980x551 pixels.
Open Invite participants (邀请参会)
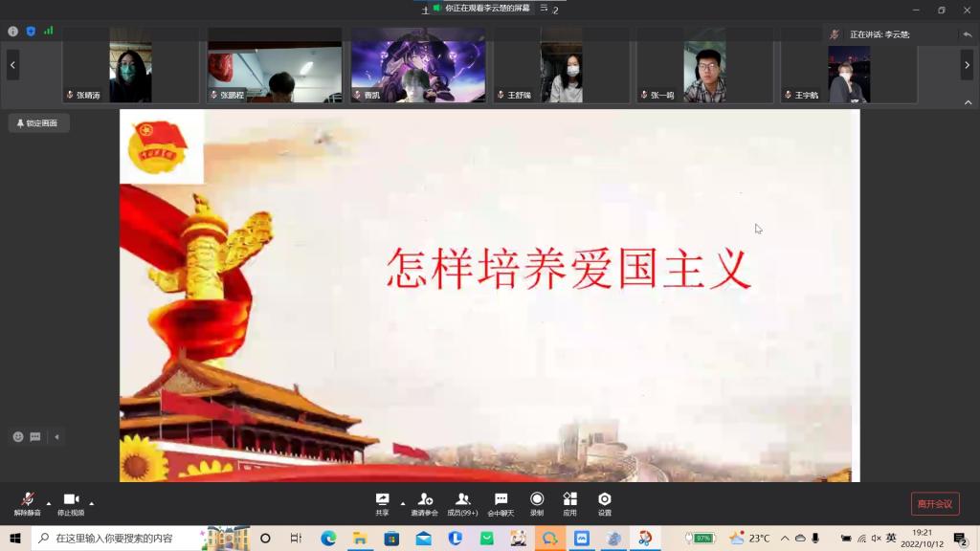tap(424, 503)
